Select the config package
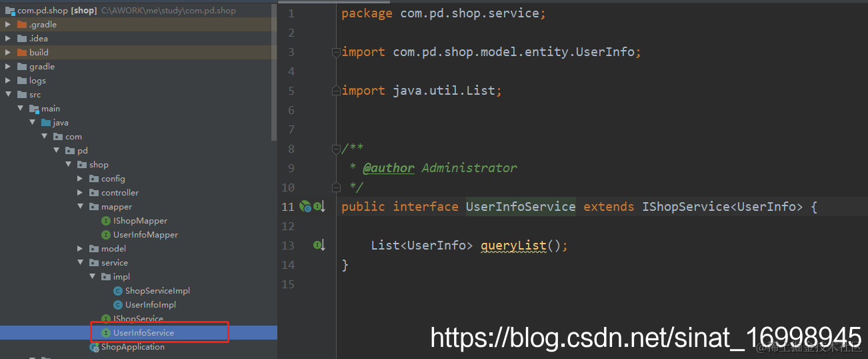Screen dimensions: 868x359 coord(113,179)
